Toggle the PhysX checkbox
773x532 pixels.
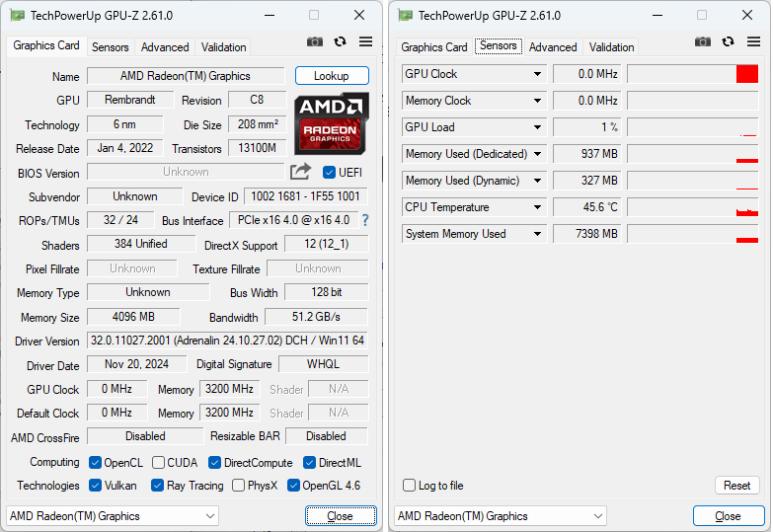click(238, 486)
